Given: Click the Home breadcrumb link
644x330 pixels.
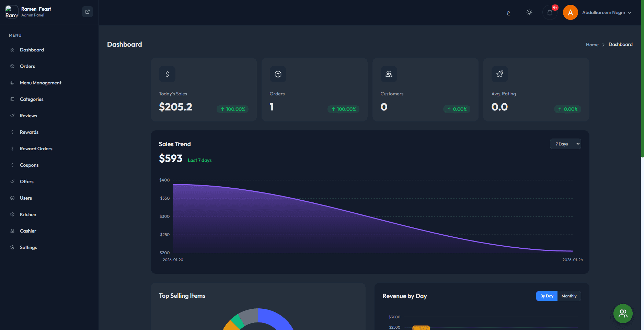Looking at the screenshot, I should [592, 45].
